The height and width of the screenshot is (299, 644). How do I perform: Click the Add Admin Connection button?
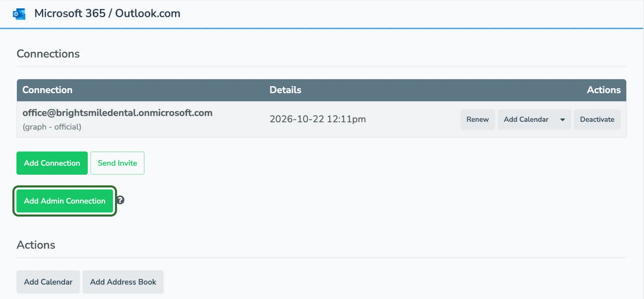[65, 201]
